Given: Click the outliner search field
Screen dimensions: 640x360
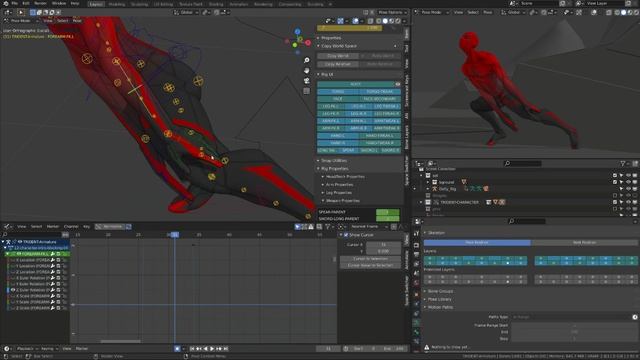Looking at the screenshot, I should click(x=523, y=164).
